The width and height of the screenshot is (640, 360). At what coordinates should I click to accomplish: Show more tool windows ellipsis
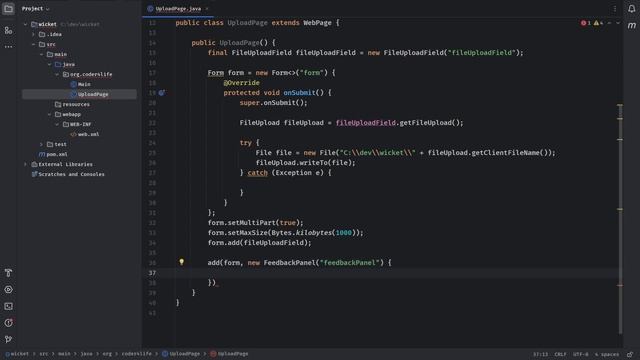pos(8,47)
